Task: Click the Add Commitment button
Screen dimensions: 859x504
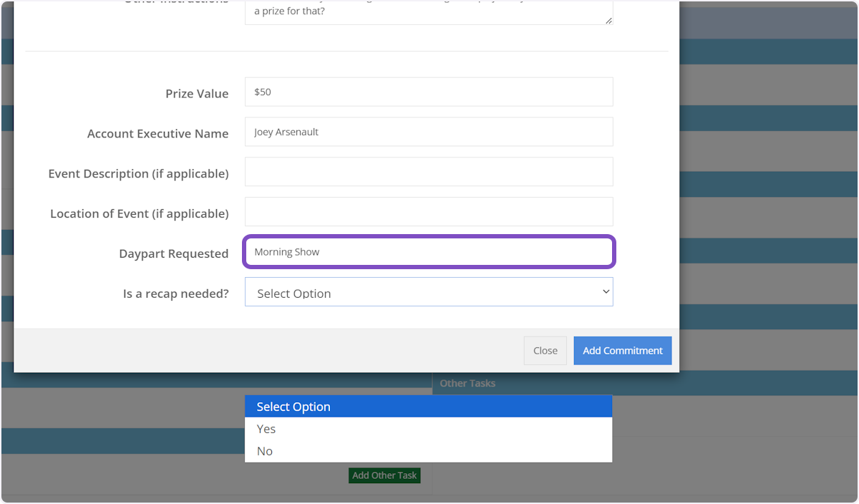Action: tap(622, 351)
